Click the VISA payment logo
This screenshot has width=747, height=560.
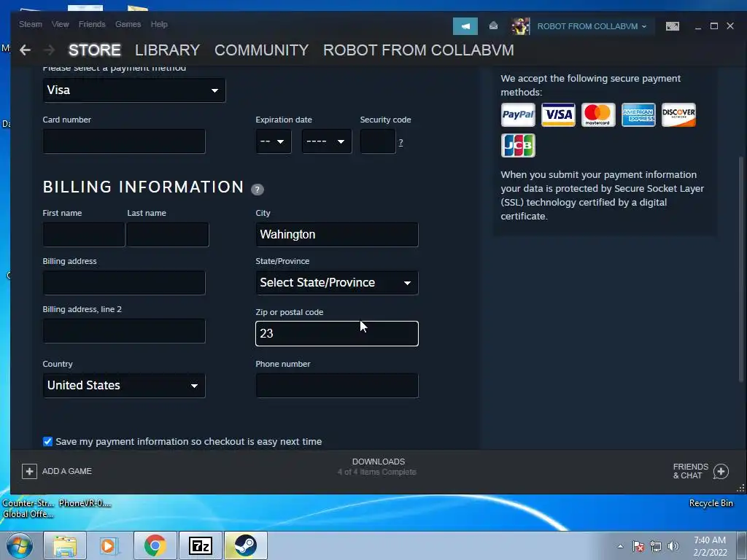(x=558, y=114)
